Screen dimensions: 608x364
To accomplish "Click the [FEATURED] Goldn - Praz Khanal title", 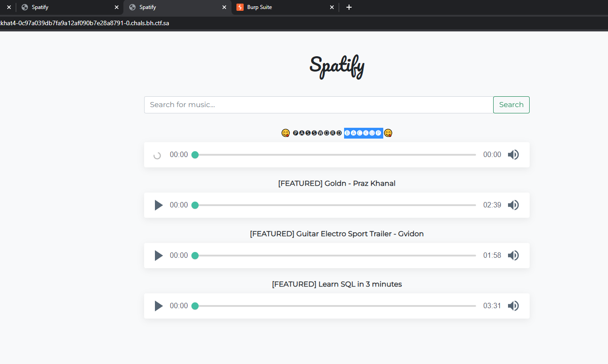I will 337,183.
